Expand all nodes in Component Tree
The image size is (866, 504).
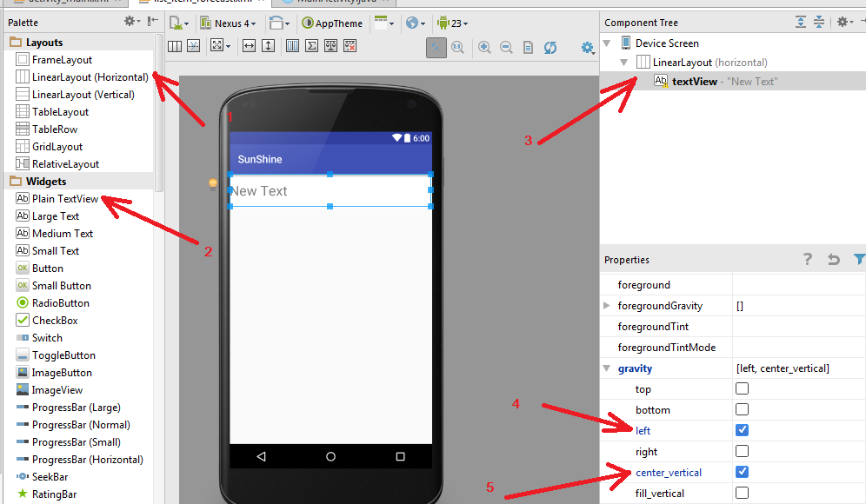tap(800, 22)
